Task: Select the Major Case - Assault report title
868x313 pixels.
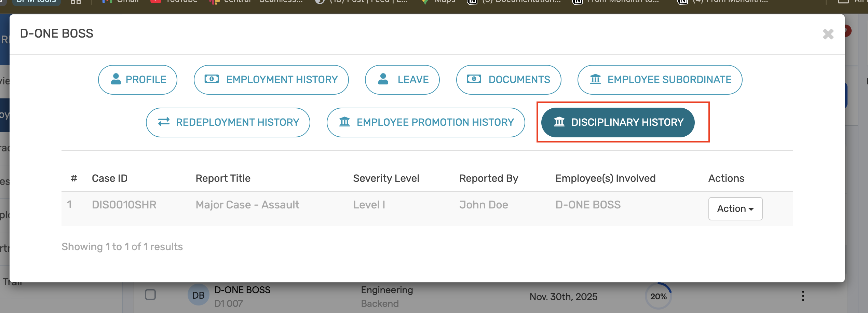Action: click(247, 205)
